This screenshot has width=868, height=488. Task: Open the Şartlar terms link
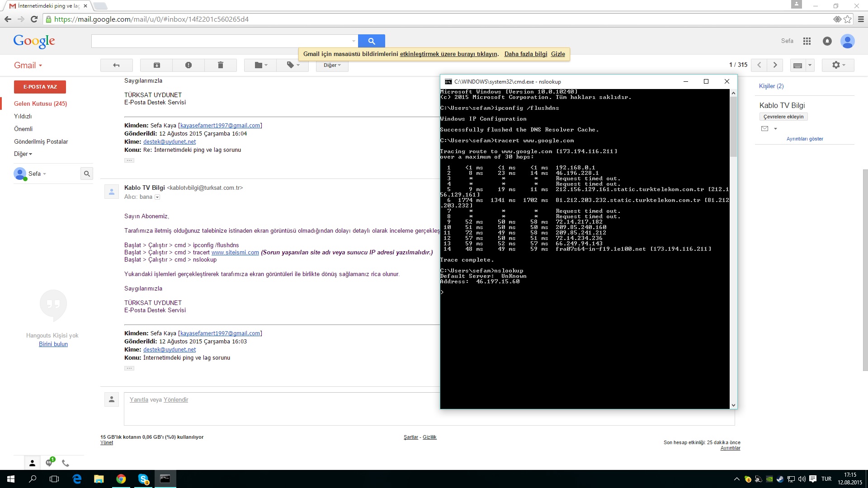tap(411, 437)
